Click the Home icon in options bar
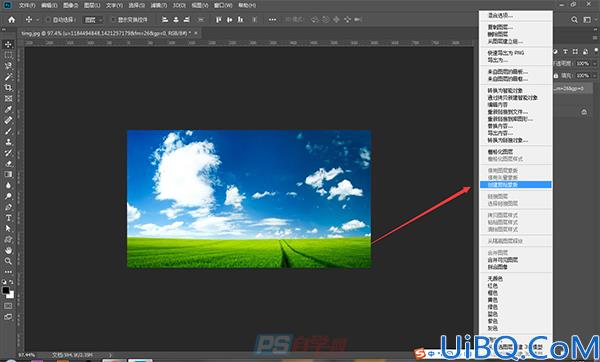This screenshot has width=600, height=362. click(11, 20)
